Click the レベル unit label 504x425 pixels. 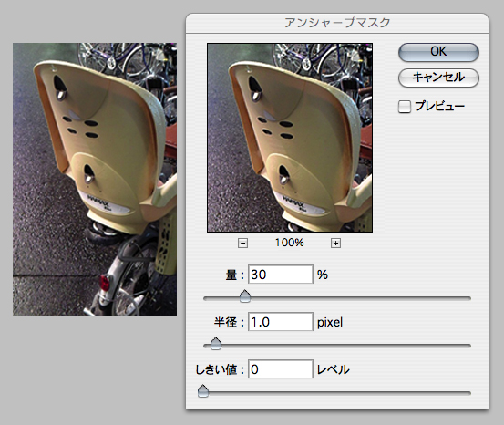point(333,369)
